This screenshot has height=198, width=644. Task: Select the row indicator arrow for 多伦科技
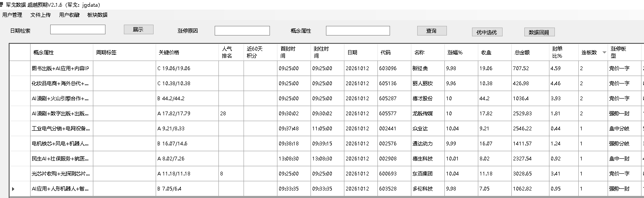coord(13,189)
